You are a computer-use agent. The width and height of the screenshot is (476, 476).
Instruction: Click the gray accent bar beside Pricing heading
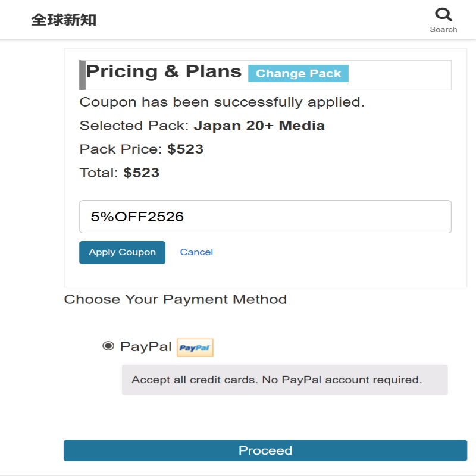pos(82,75)
